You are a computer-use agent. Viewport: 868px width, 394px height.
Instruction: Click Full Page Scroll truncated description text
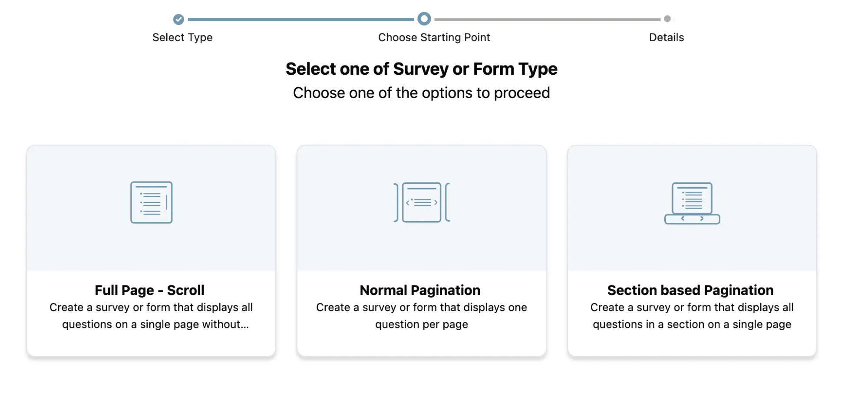[x=151, y=316]
